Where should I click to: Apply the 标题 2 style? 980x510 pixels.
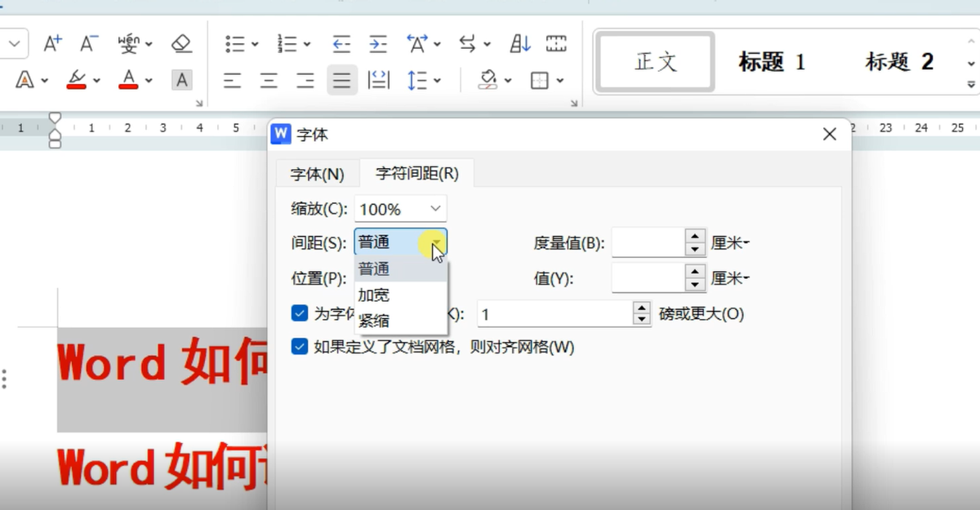[x=899, y=62]
